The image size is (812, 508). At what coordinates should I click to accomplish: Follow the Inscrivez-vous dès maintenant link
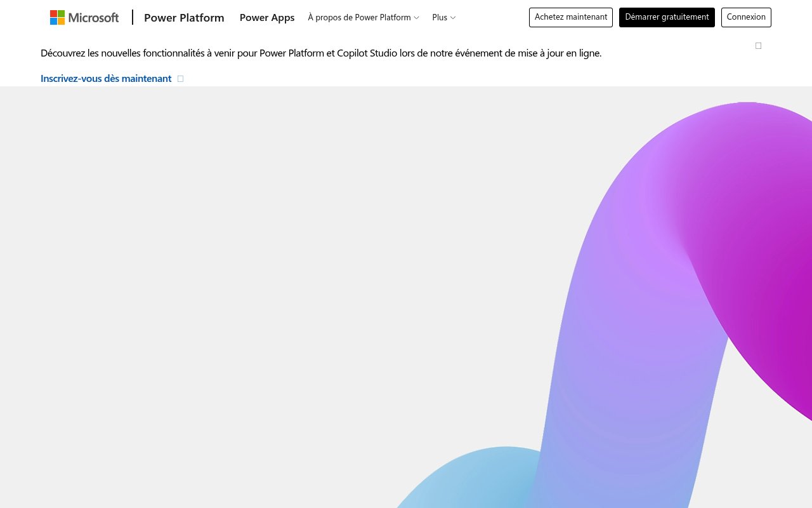click(112, 78)
